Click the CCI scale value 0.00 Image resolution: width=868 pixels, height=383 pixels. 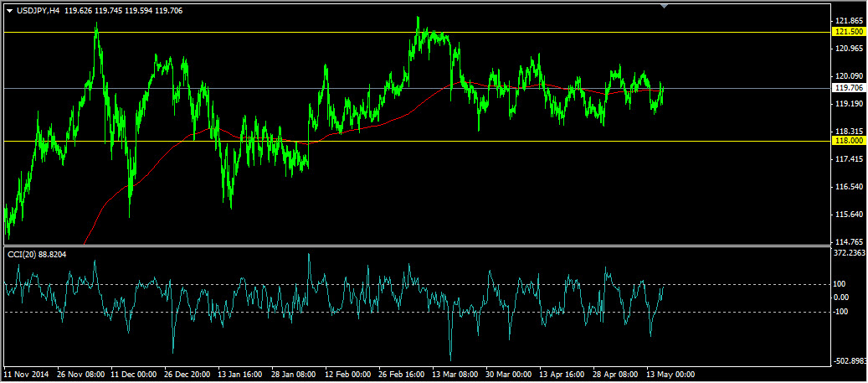(x=841, y=298)
